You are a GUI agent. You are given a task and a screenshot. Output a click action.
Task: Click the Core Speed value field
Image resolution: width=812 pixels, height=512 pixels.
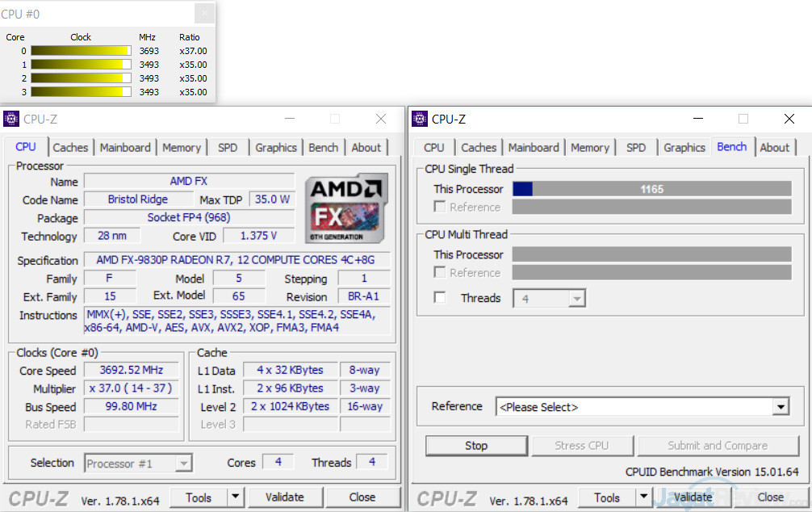131,371
